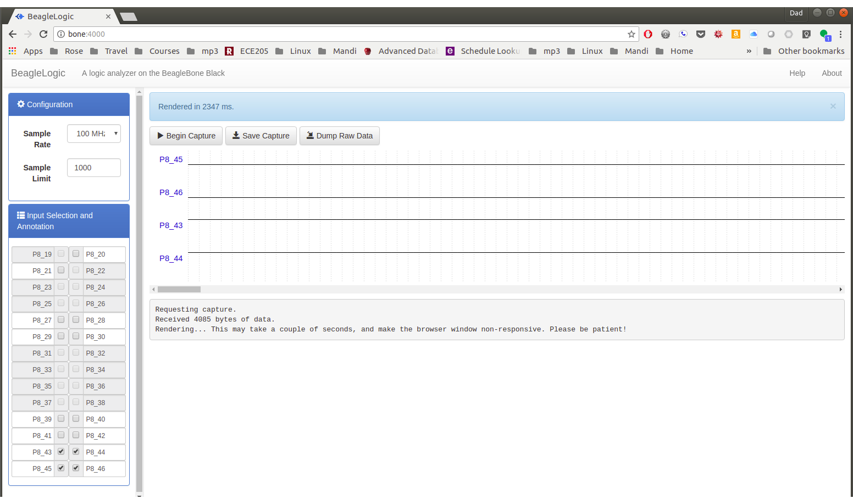Click the Sample Limit input field

(94, 168)
